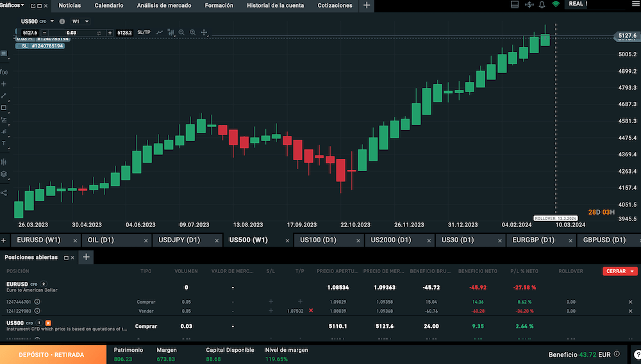Image resolution: width=641 pixels, height=364 pixels.
Task: Select the crosshair cursor tool
Action: pyautogui.click(x=204, y=32)
